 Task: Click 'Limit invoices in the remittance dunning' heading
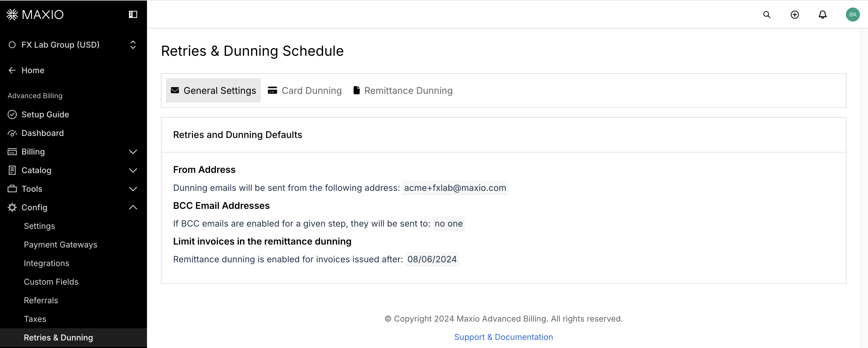click(x=262, y=241)
